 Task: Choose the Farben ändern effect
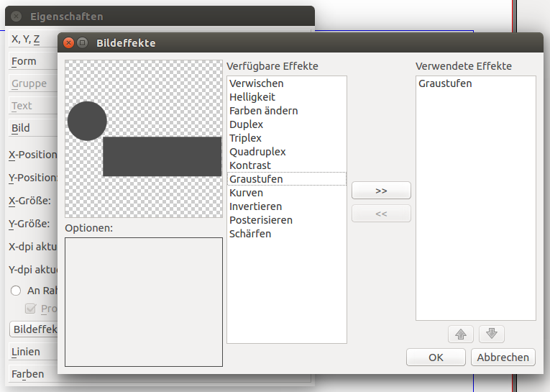pyautogui.click(x=263, y=111)
